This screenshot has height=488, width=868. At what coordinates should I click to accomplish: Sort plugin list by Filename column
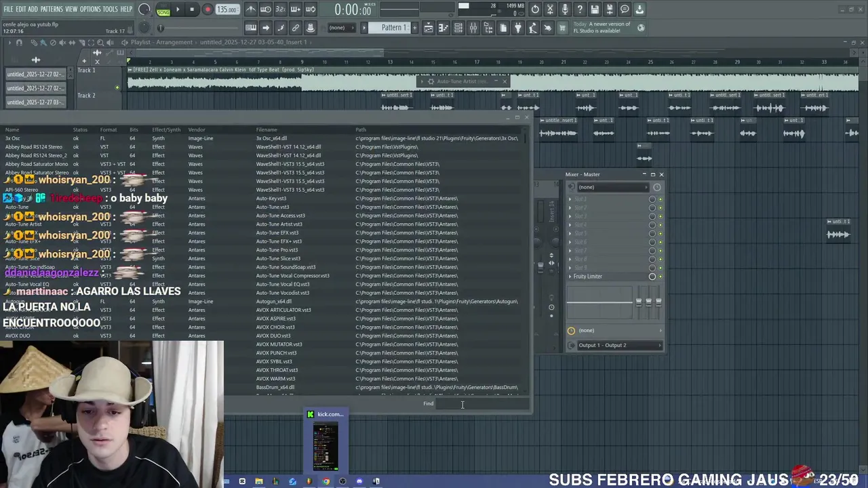pyautogui.click(x=267, y=129)
